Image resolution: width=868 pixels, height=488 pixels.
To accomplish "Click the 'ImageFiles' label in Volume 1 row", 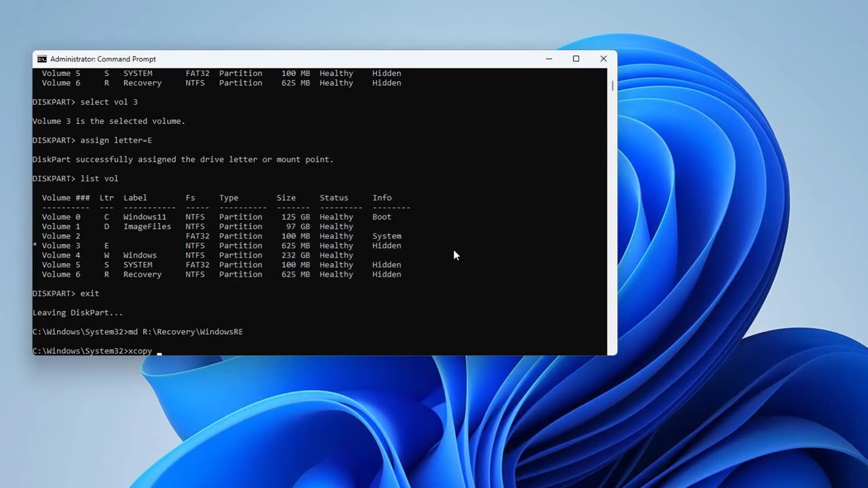I will tap(147, 226).
